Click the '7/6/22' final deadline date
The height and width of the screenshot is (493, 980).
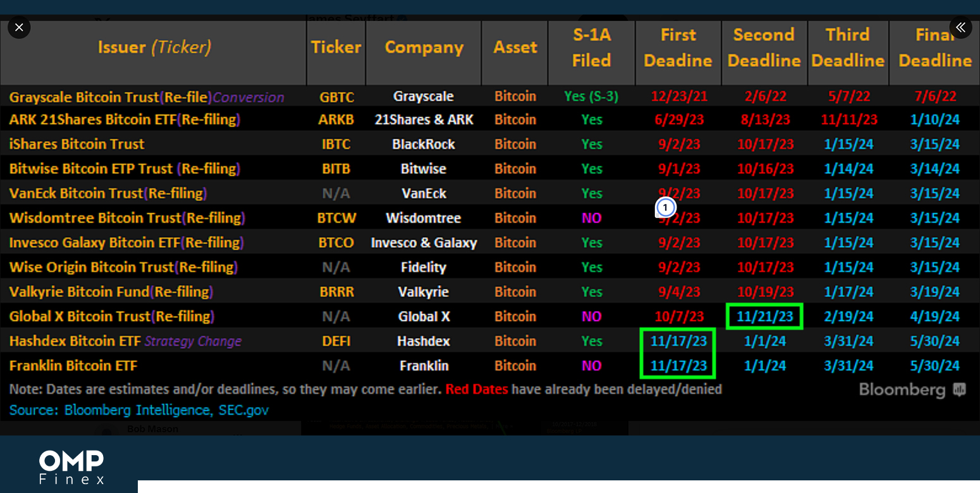(935, 97)
